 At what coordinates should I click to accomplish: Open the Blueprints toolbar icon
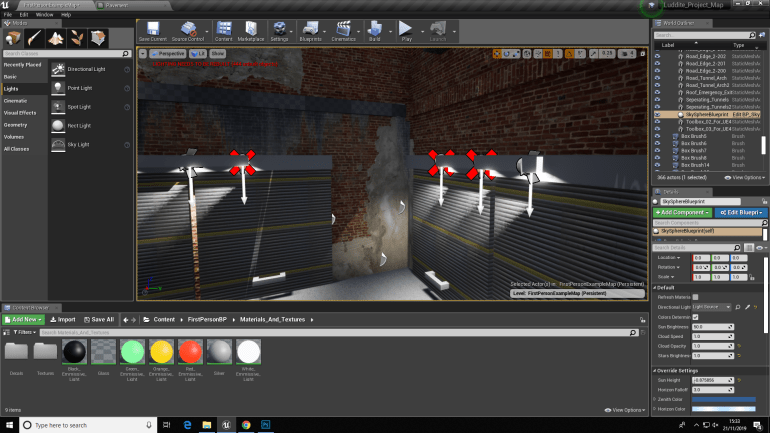pyautogui.click(x=310, y=31)
